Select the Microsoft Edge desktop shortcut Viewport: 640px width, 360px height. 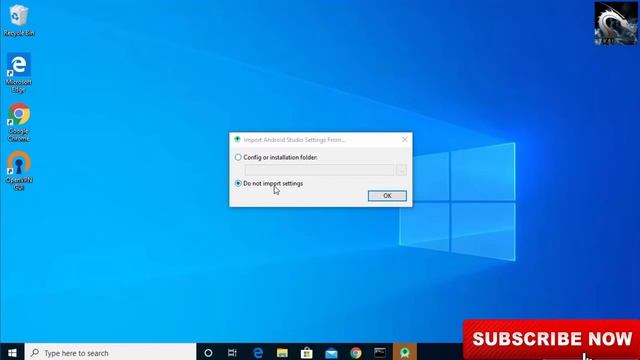[x=18, y=73]
